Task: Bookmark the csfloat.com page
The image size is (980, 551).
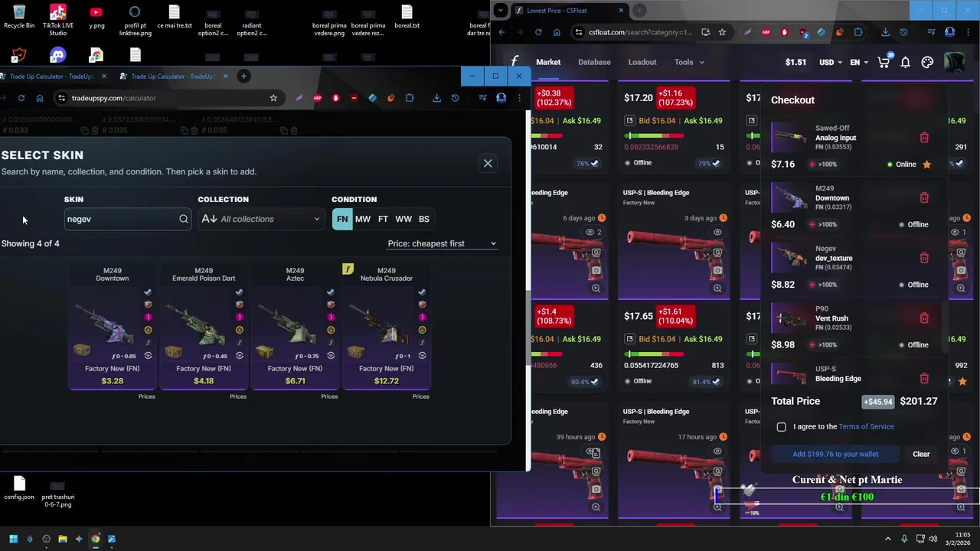Action: (722, 32)
